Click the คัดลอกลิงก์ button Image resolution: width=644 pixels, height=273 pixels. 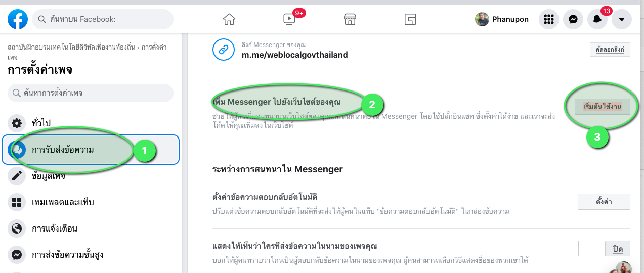610,50
